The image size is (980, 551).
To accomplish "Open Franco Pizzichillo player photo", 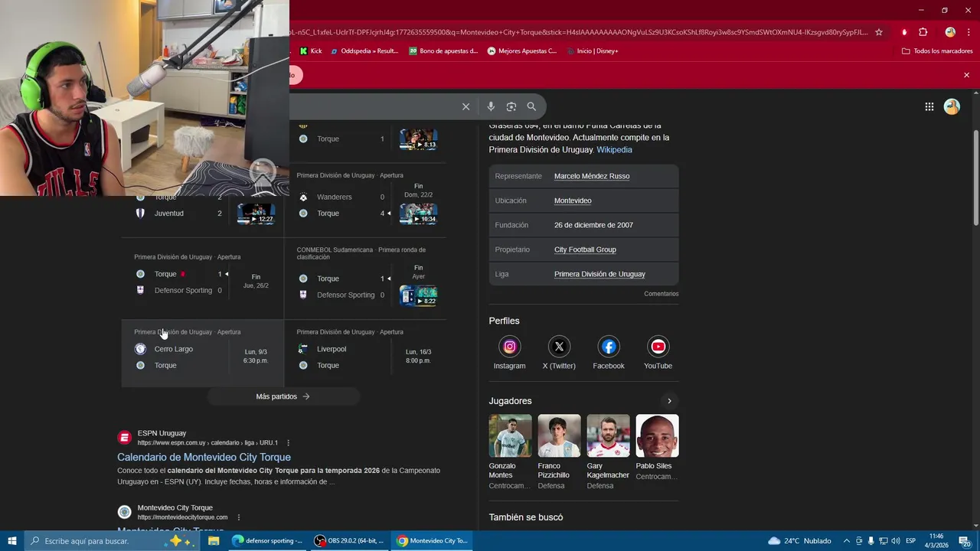I will coord(559,435).
